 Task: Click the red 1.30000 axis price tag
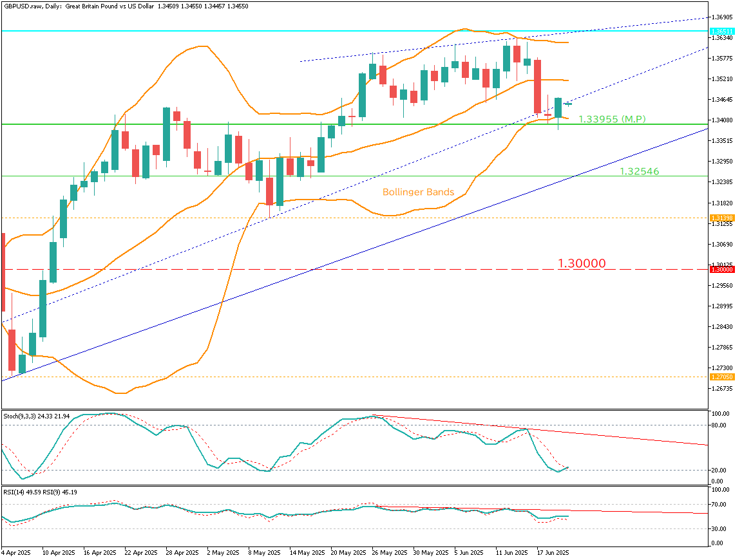point(721,269)
